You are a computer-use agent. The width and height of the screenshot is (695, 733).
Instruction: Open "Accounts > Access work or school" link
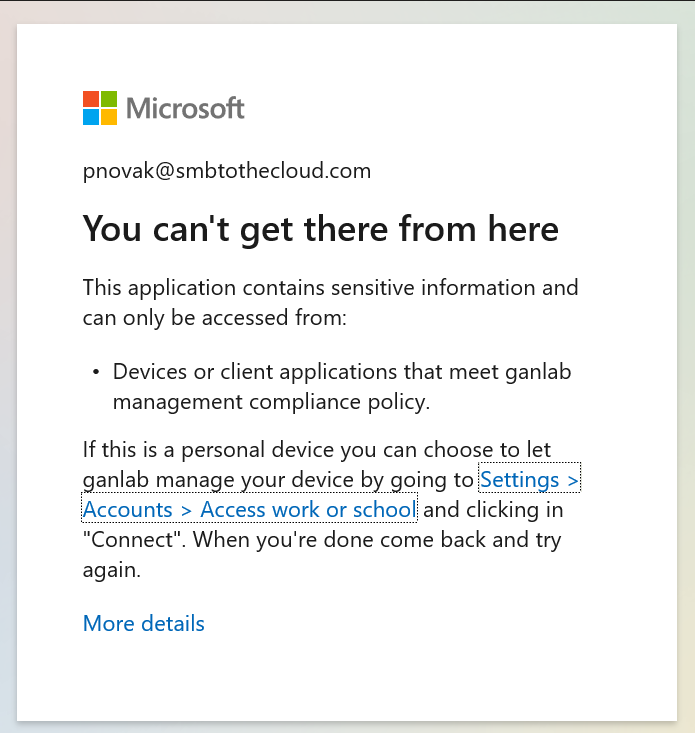coord(248,510)
